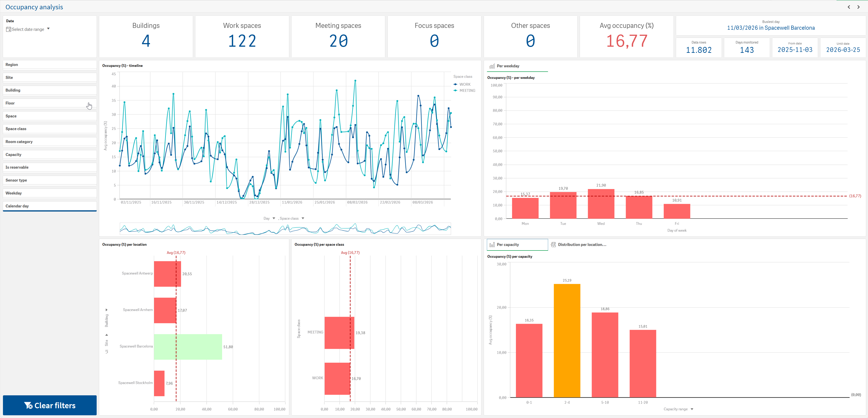Drill up with the Site arrow

point(107,335)
